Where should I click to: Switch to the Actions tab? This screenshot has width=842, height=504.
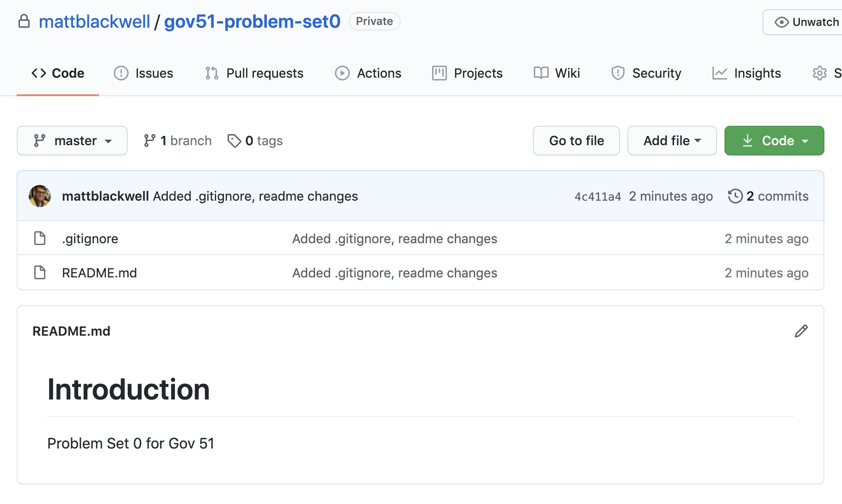coord(368,73)
